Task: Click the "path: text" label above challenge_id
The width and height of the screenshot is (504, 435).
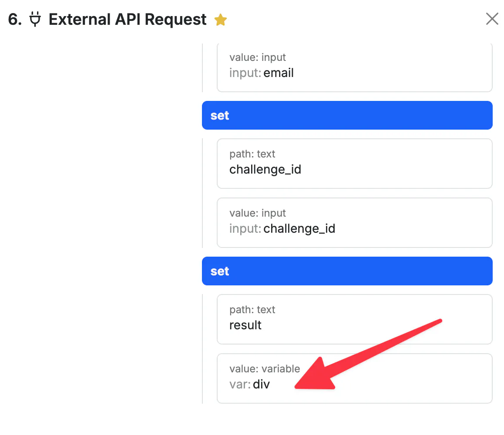Action: pyautogui.click(x=252, y=154)
